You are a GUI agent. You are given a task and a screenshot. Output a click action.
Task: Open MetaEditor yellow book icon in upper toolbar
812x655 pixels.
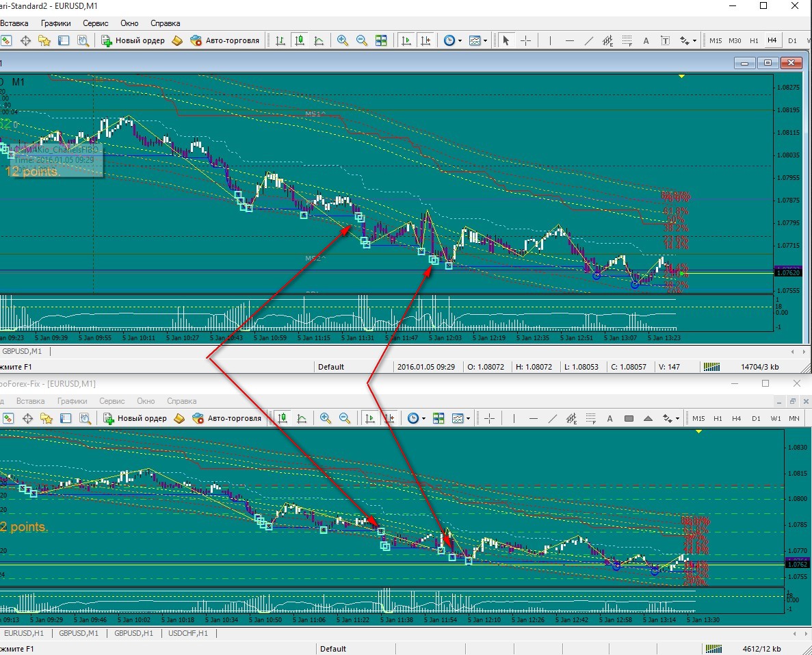(177, 40)
